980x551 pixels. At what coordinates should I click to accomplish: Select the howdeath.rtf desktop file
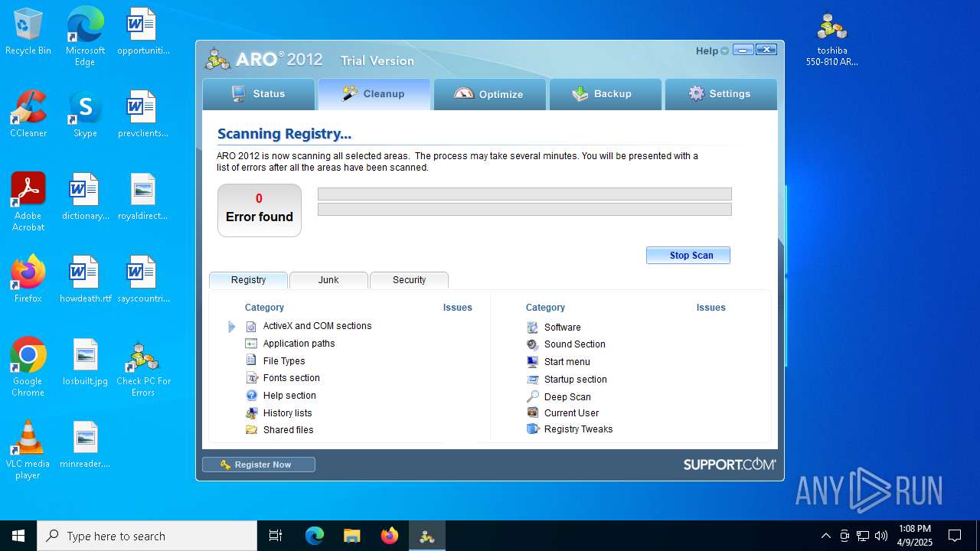[85, 279]
